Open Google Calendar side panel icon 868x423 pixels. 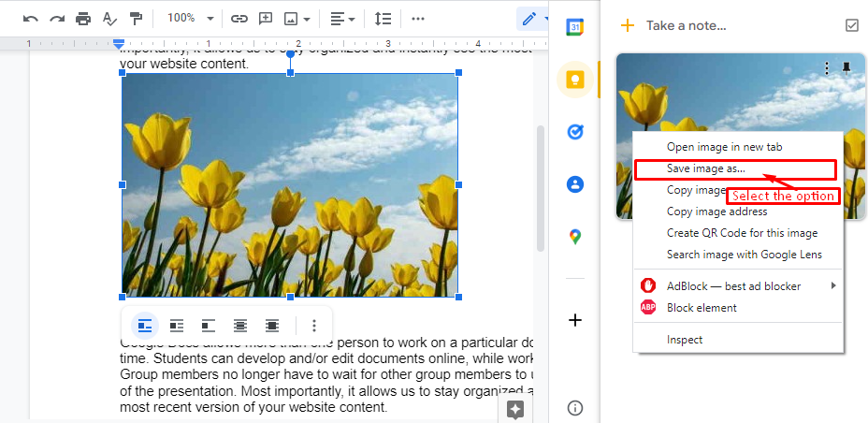575,27
